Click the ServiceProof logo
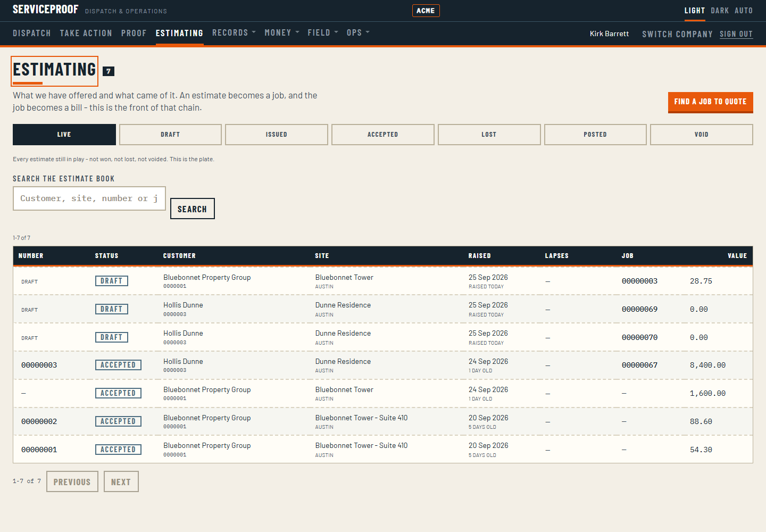766x532 pixels. (x=45, y=10)
